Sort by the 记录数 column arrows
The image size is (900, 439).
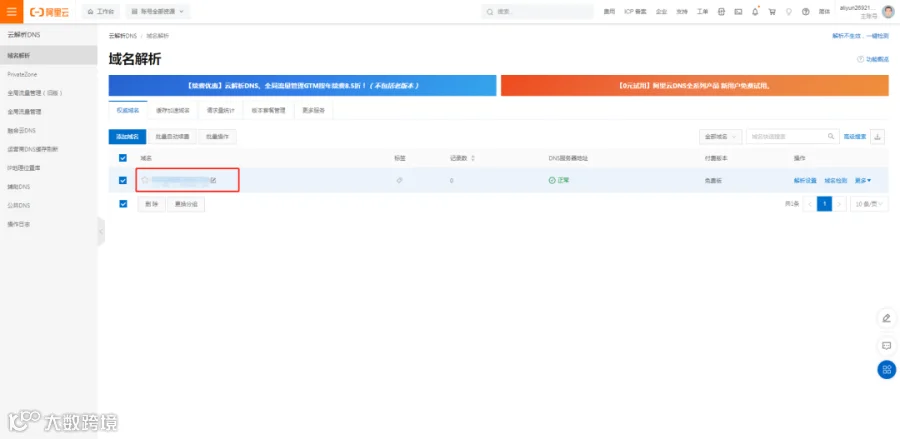(x=473, y=158)
